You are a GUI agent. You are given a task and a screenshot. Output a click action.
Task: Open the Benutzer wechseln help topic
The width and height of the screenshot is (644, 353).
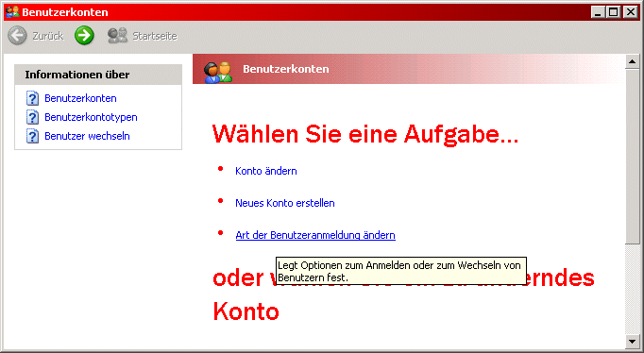[x=87, y=136]
